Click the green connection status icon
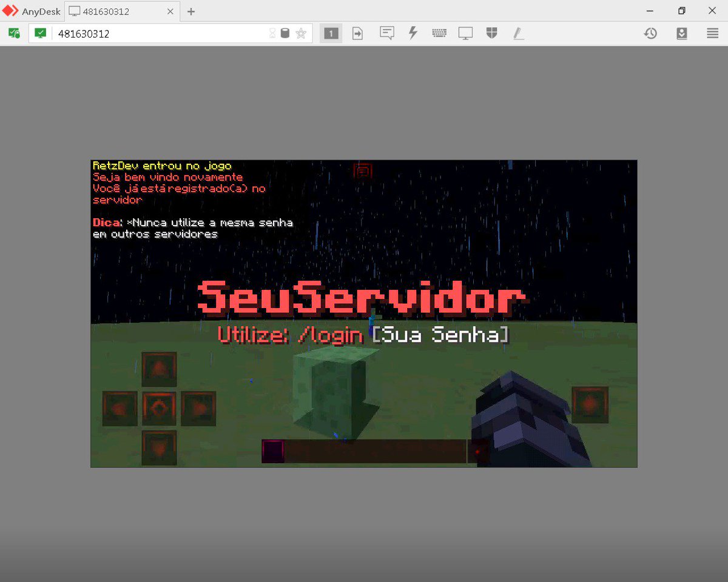This screenshot has height=582, width=728. 14,33
